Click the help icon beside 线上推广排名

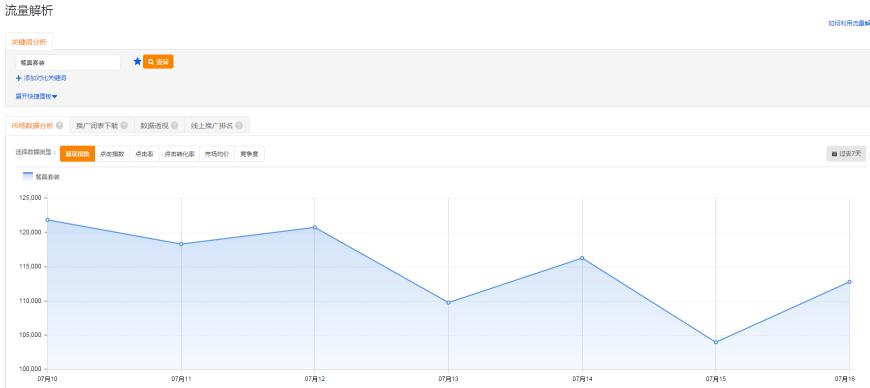[239, 125]
